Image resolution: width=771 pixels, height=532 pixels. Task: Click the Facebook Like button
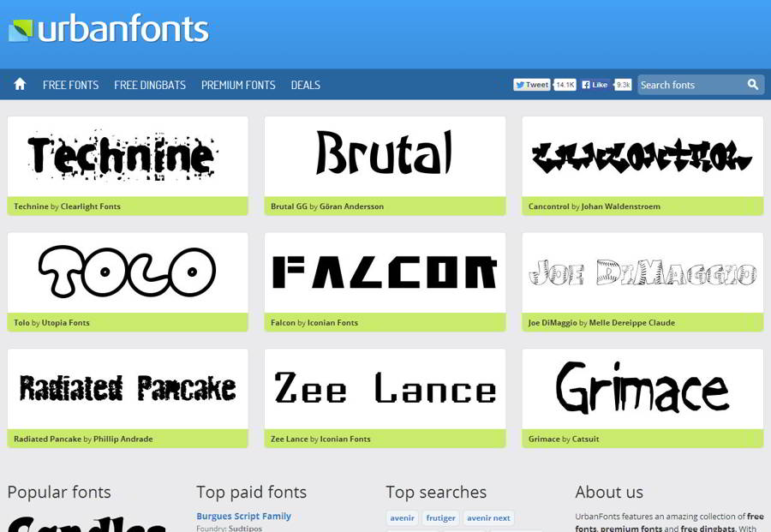point(595,85)
